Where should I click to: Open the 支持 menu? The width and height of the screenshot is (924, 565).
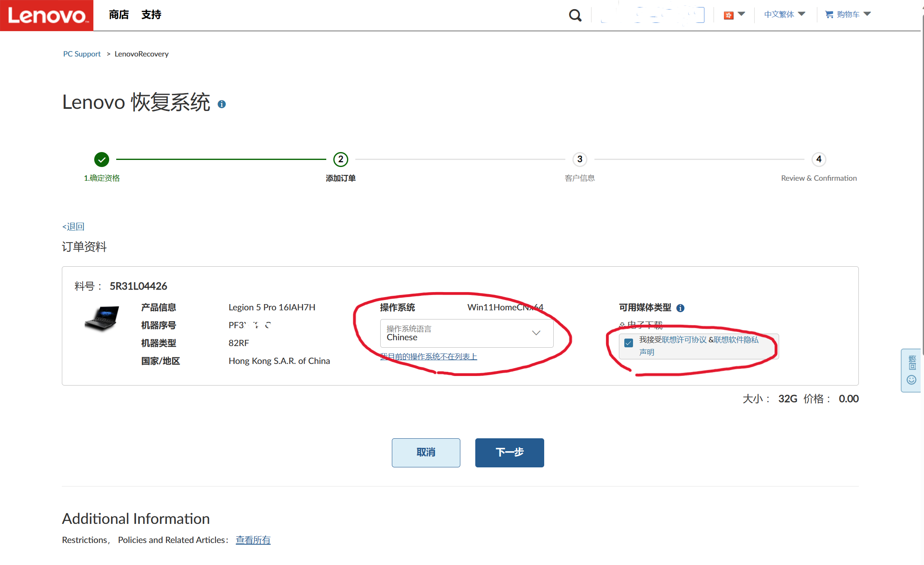(x=151, y=15)
